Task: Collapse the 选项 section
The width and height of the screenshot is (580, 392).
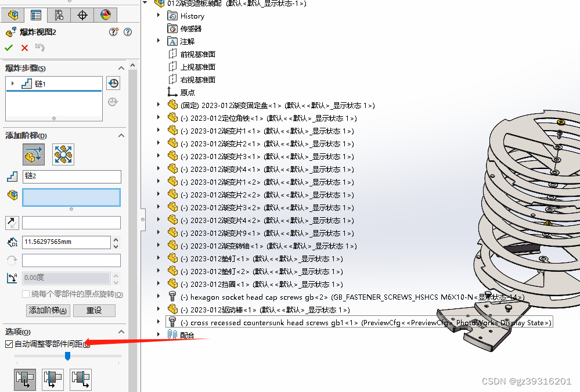Action: [121, 332]
